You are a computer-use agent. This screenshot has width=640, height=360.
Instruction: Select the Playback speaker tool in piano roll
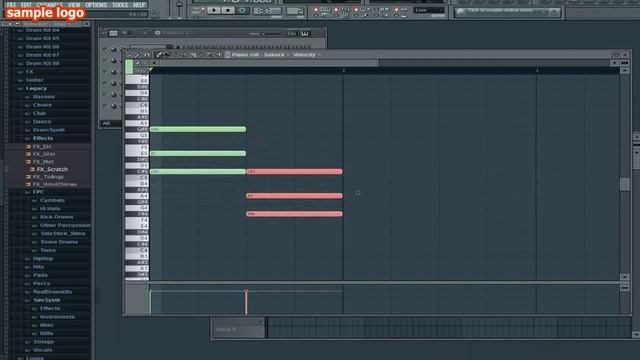coord(218,55)
